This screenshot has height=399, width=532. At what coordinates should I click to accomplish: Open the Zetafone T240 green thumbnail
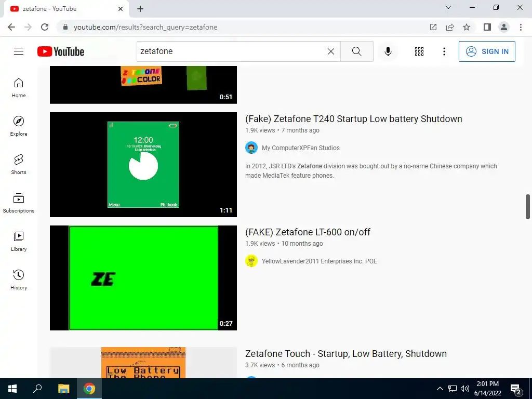click(143, 165)
